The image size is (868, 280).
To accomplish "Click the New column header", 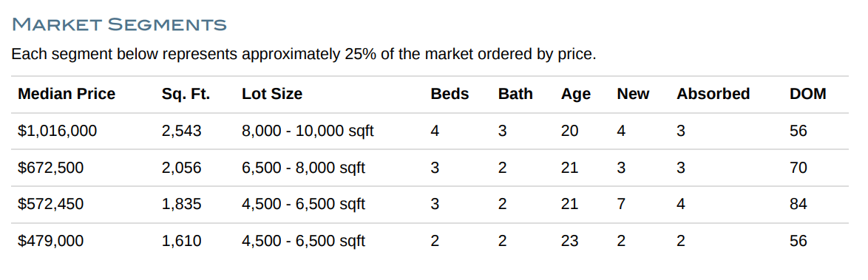I will [634, 94].
